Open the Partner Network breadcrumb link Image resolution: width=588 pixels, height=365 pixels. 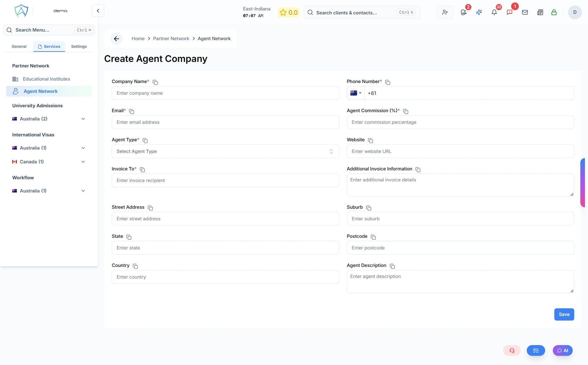[171, 38]
